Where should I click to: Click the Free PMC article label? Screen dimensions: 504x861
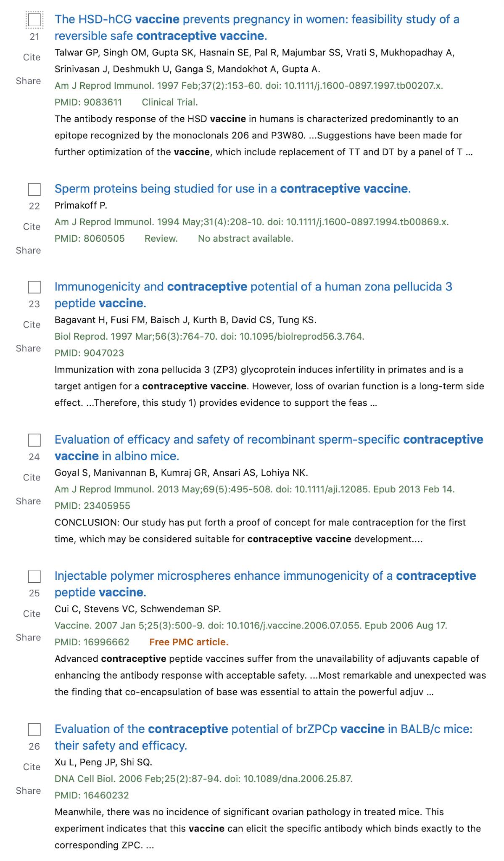pyautogui.click(x=189, y=642)
